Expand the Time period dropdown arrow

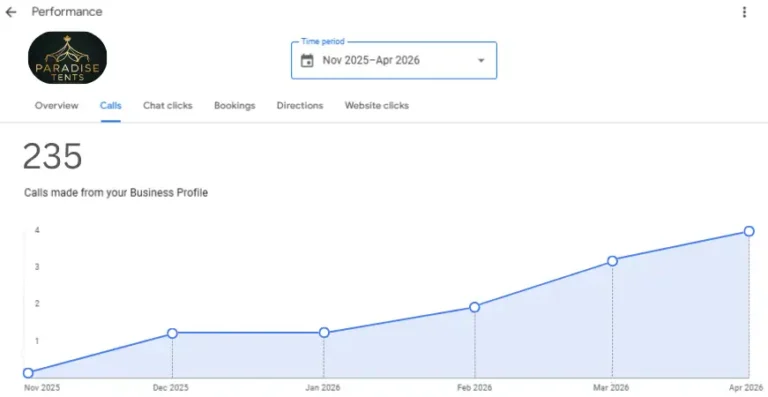click(481, 61)
